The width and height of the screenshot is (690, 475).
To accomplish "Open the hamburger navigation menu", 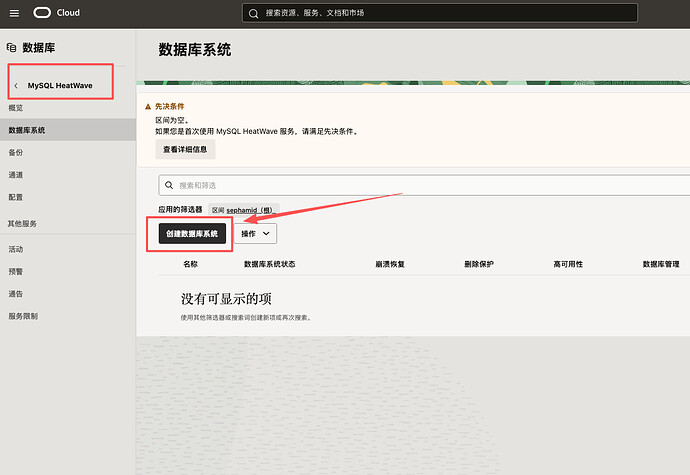I will (x=14, y=13).
